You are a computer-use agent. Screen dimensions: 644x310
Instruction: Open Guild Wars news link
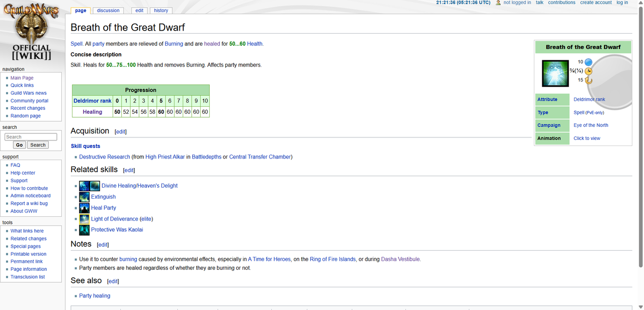[29, 93]
